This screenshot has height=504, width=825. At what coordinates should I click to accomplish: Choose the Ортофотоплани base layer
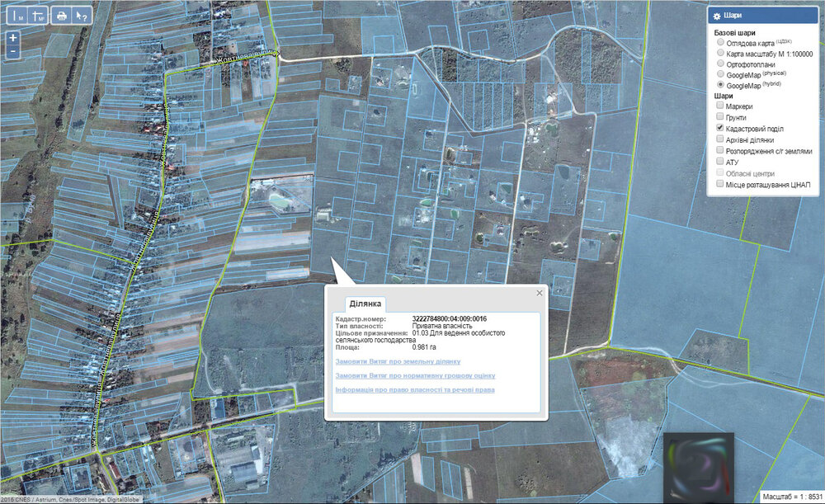coord(720,64)
